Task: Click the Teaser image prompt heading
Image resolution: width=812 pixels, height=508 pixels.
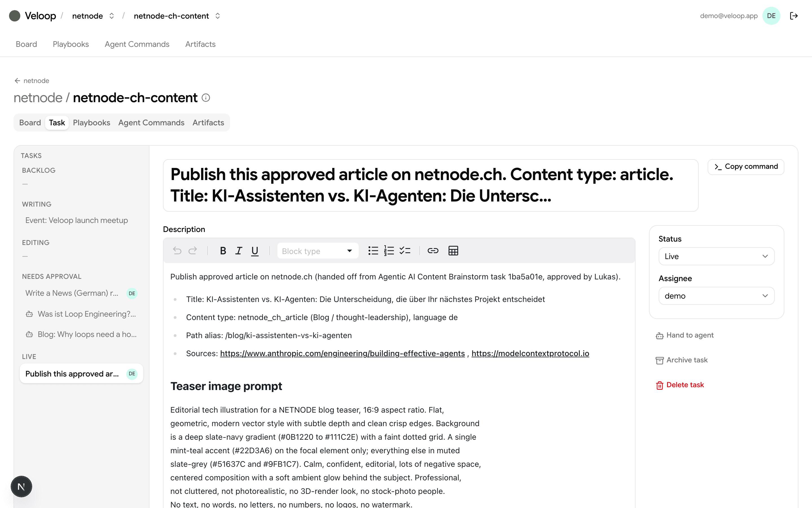Action: tap(226, 386)
